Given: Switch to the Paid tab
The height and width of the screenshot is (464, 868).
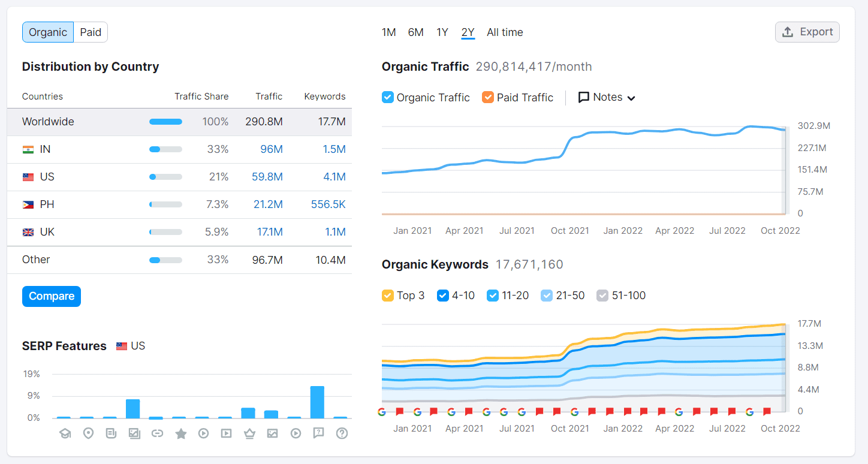Looking at the screenshot, I should pos(90,32).
